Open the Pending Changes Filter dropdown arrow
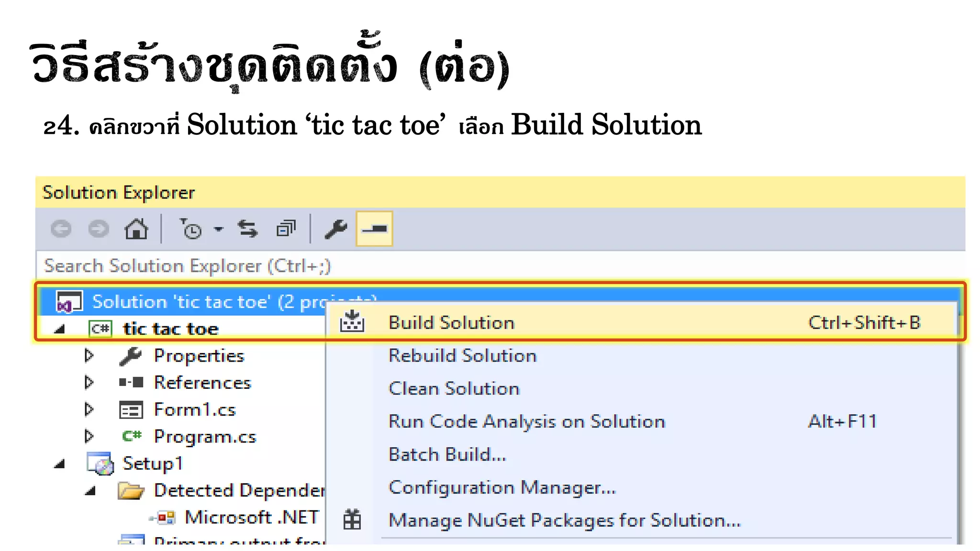Viewport: 980px width, 551px height. coord(219,230)
